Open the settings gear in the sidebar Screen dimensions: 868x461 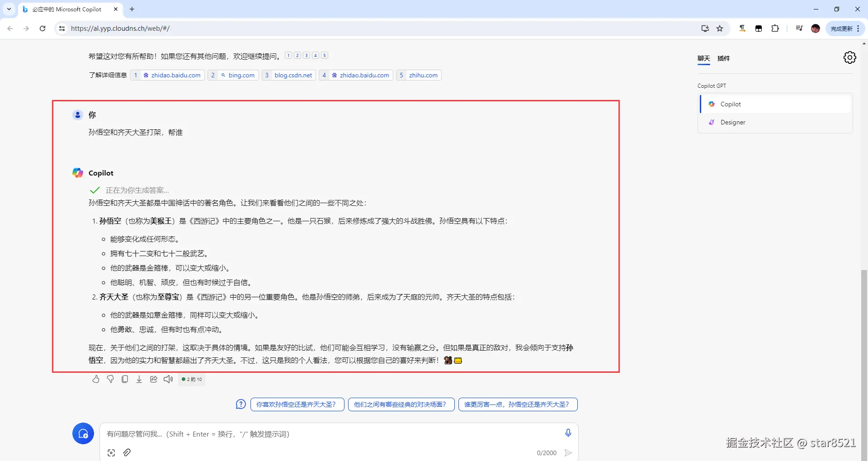coord(849,57)
